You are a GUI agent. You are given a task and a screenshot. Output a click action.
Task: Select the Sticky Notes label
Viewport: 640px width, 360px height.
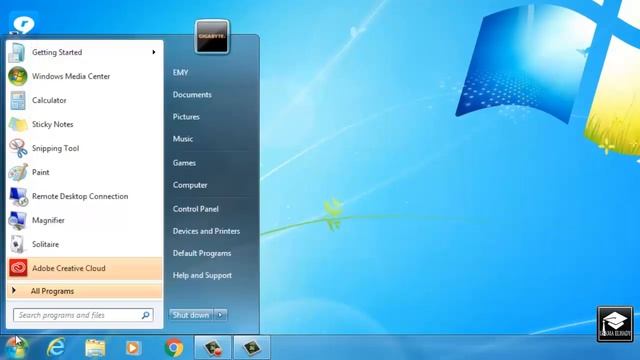(x=53, y=124)
